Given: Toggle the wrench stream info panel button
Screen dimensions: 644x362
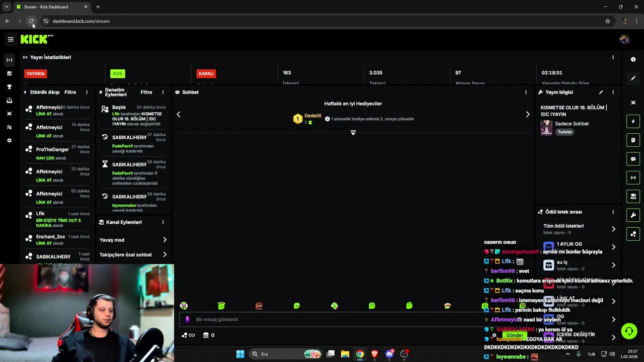Looking at the screenshot, I should (x=633, y=215).
